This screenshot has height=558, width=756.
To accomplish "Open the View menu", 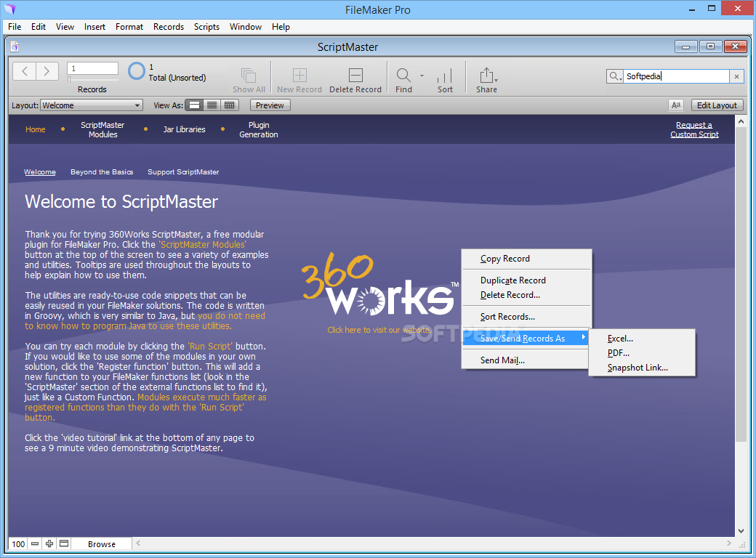I will (x=65, y=27).
